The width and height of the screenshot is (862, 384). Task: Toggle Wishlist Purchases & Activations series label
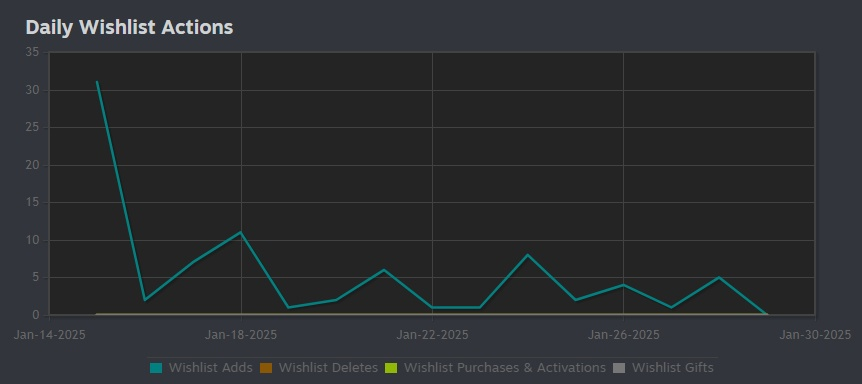pyautogui.click(x=505, y=368)
